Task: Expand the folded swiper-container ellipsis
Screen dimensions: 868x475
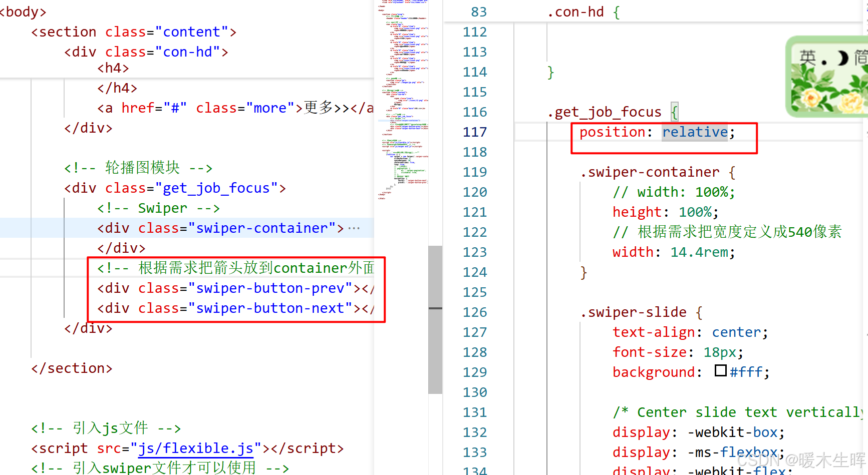Action: (354, 228)
